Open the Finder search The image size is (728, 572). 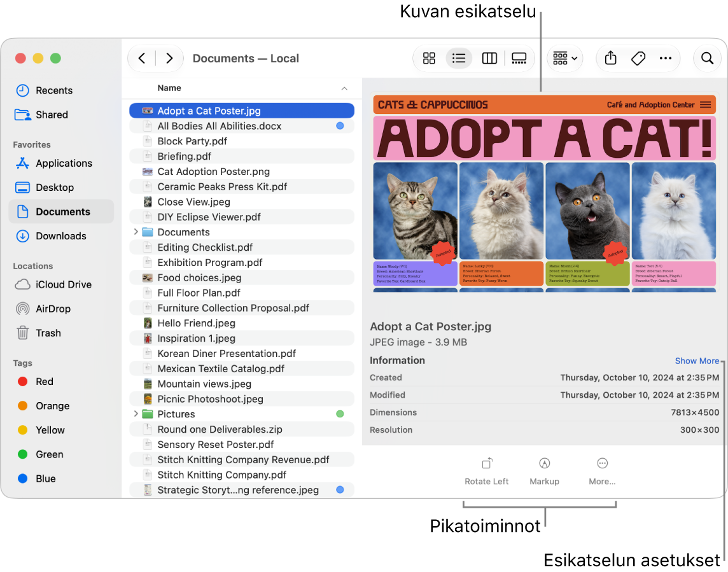(x=707, y=58)
